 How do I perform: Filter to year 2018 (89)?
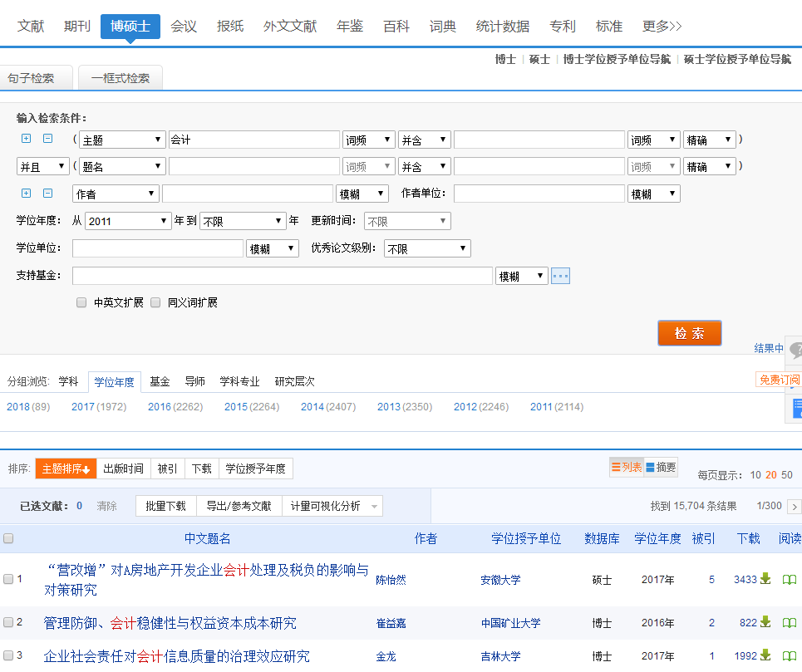point(28,407)
